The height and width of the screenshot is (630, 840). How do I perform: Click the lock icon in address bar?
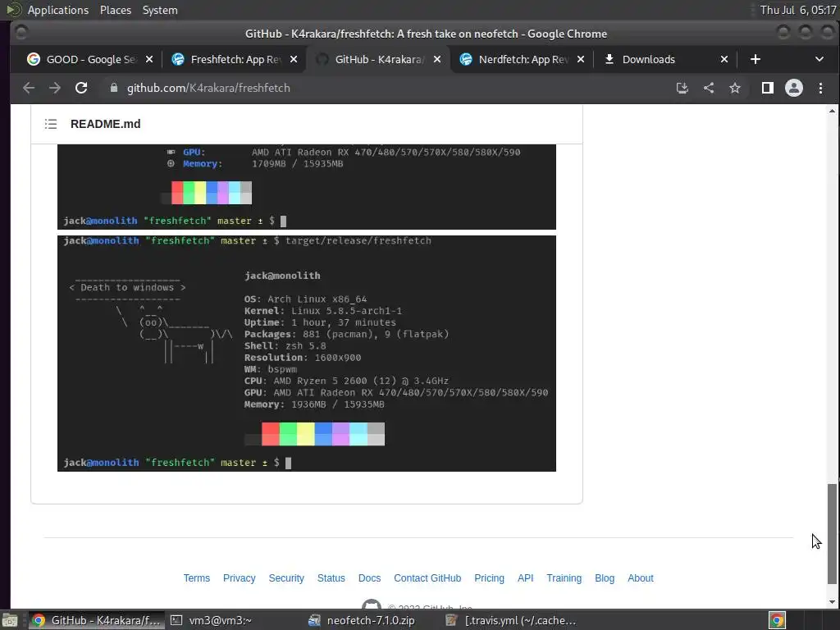[x=113, y=88]
